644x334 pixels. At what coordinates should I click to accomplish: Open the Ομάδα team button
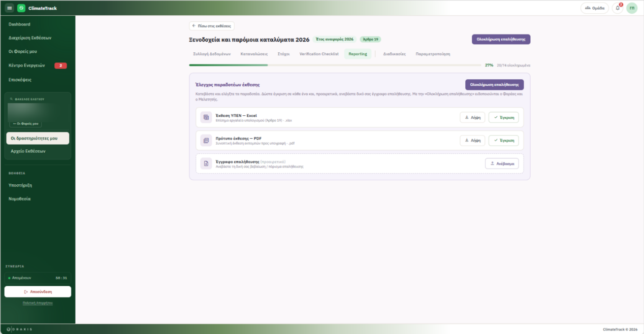[x=595, y=8]
